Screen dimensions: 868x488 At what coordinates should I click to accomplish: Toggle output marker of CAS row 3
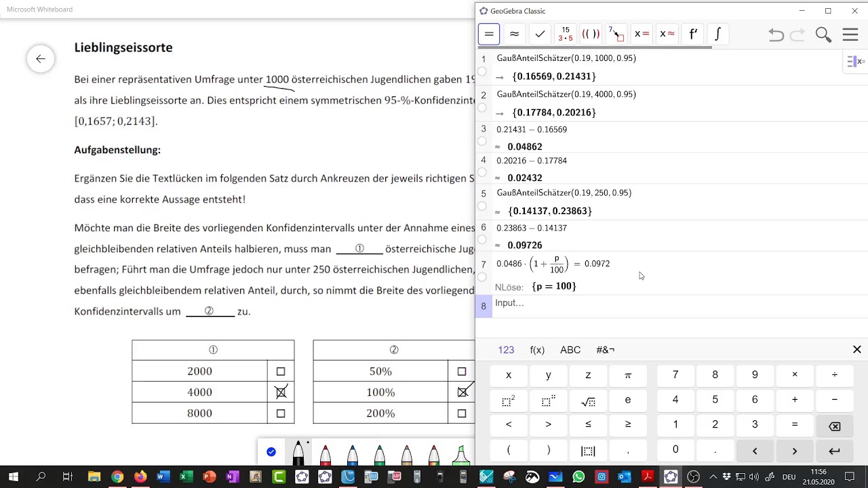[482, 142]
